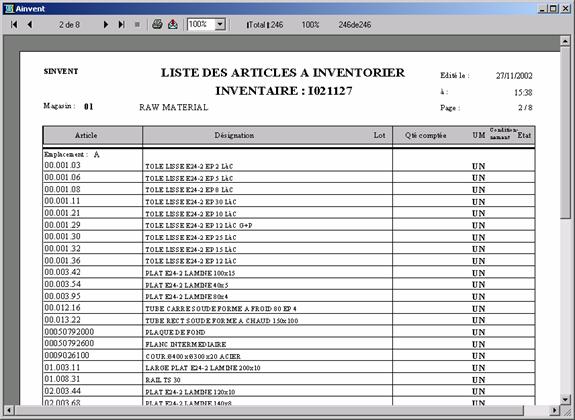Click article code 00.001.29

pyautogui.click(x=62, y=225)
